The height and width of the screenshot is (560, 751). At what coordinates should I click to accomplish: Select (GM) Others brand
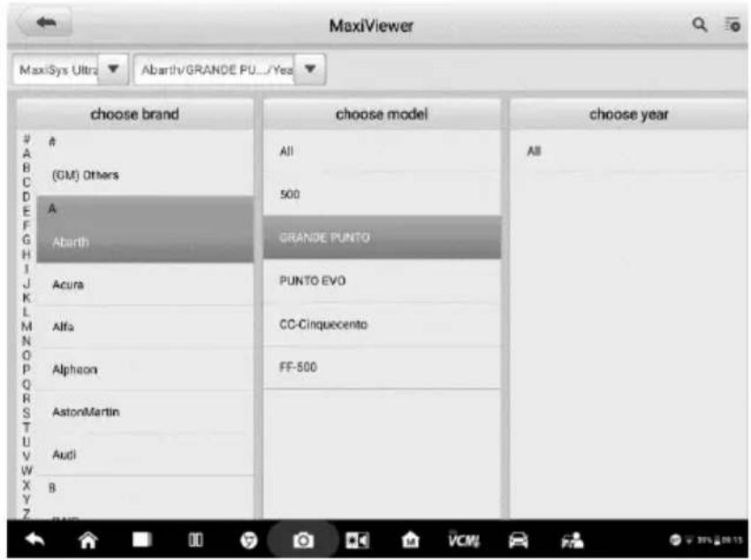coord(145,175)
